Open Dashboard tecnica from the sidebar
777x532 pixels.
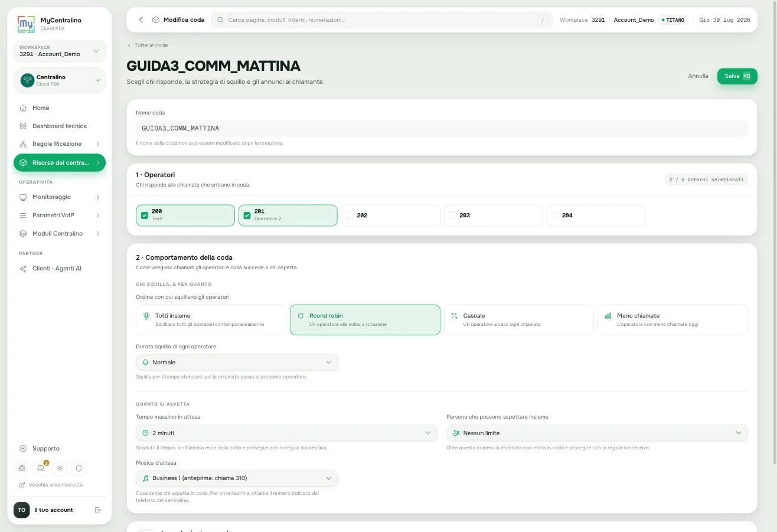[59, 126]
